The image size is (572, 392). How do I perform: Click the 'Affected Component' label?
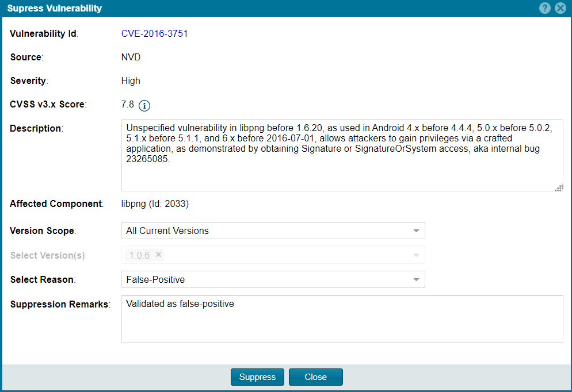[56, 203]
